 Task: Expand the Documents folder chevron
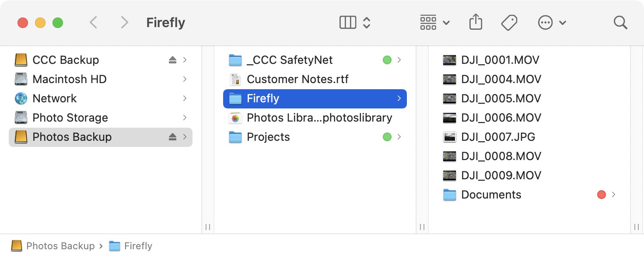[614, 195]
